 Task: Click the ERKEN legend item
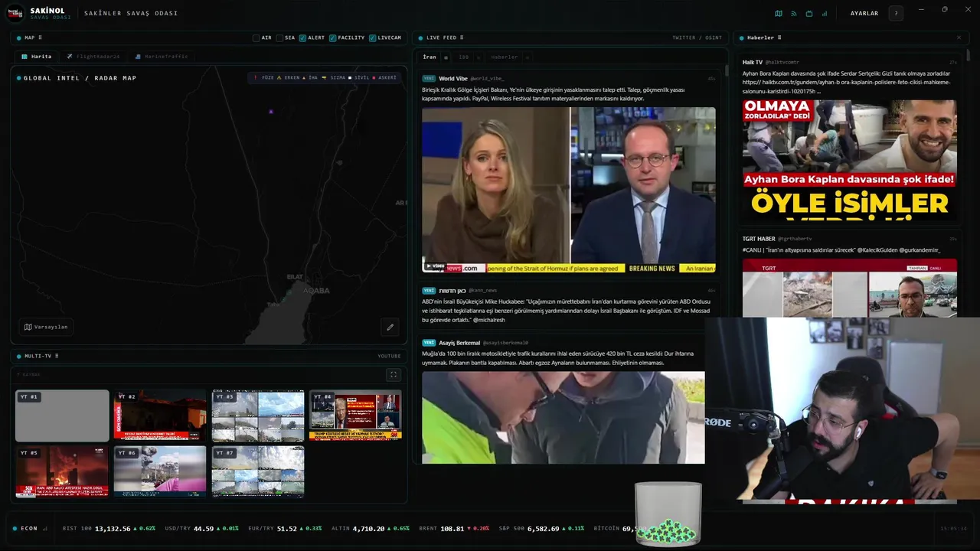(289, 77)
